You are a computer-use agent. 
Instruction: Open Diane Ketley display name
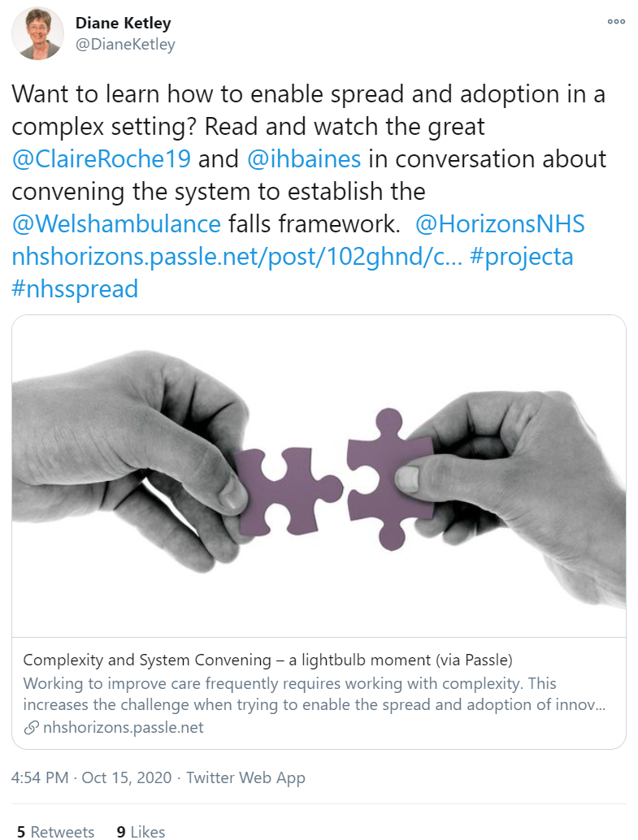click(124, 23)
